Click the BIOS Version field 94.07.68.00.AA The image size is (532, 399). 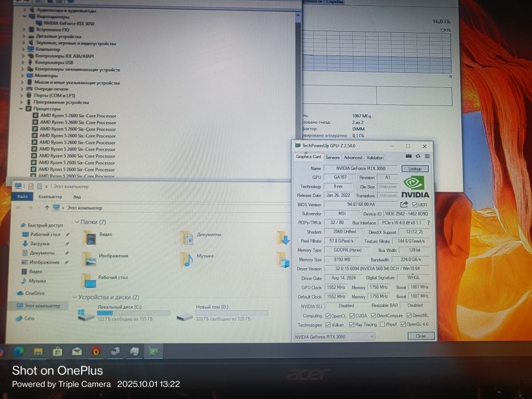tap(361, 205)
